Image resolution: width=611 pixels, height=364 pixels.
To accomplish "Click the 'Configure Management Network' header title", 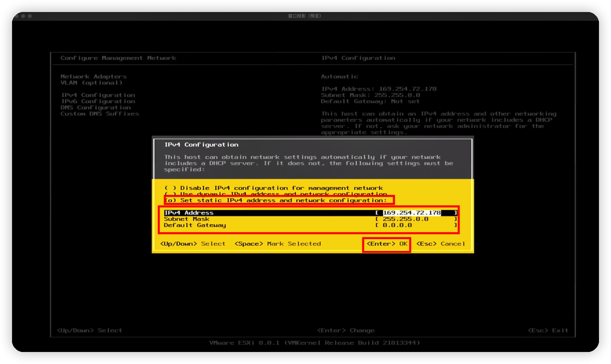I will click(118, 58).
